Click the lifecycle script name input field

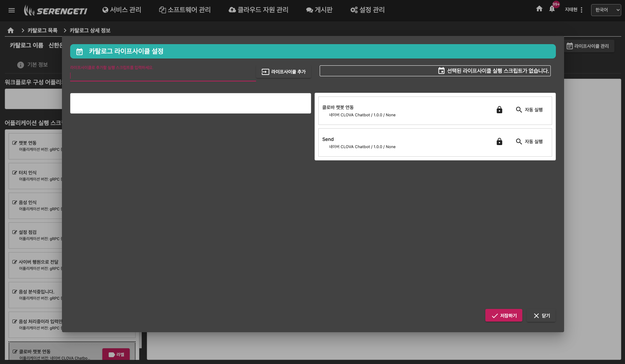click(x=163, y=76)
